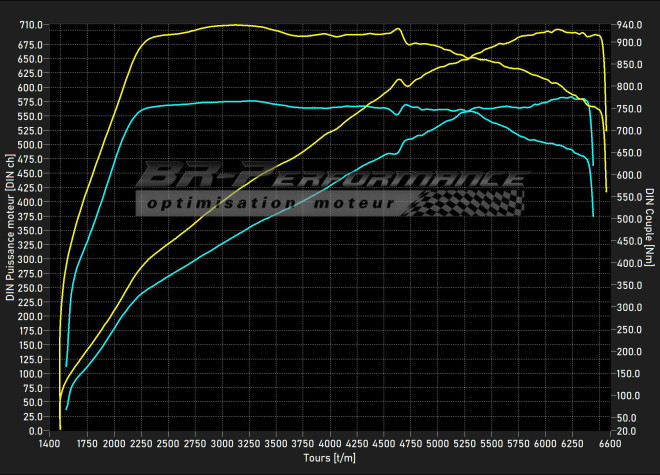Click the -20.0 label on right axis
Viewport: 660px width, 475px height.
628,431
